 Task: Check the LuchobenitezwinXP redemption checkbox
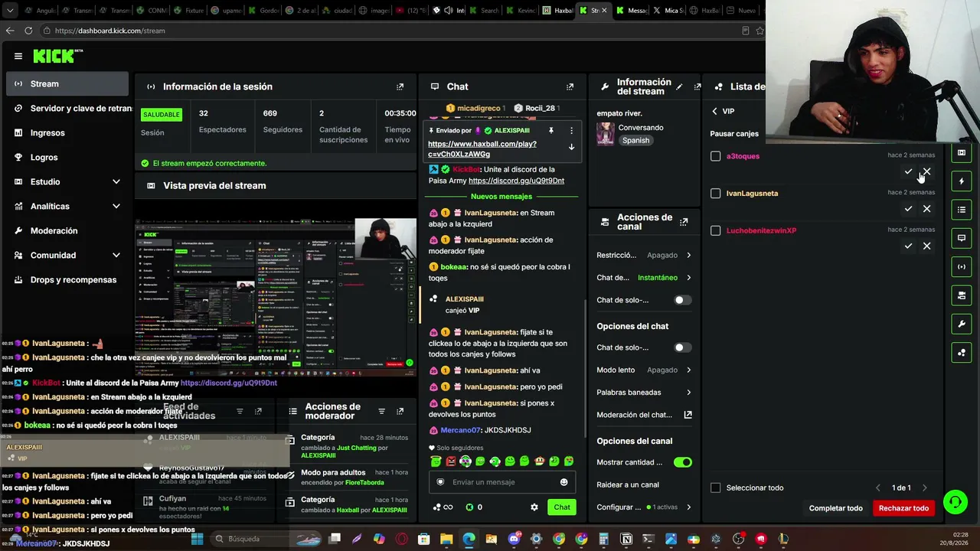716,231
